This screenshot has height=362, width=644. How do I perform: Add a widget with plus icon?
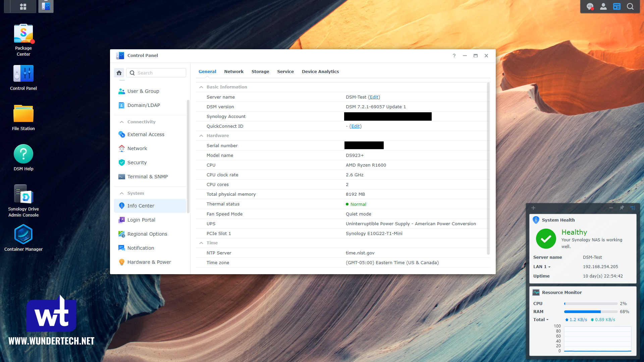533,208
